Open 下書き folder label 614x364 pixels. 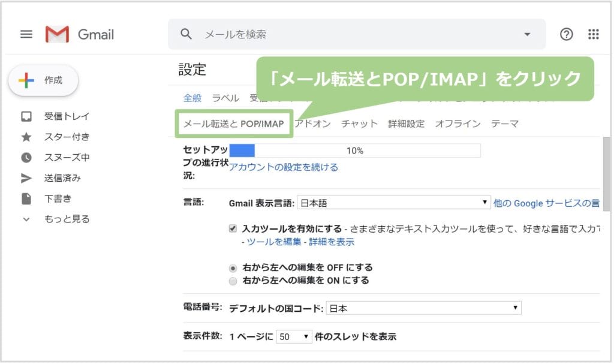tap(58, 198)
